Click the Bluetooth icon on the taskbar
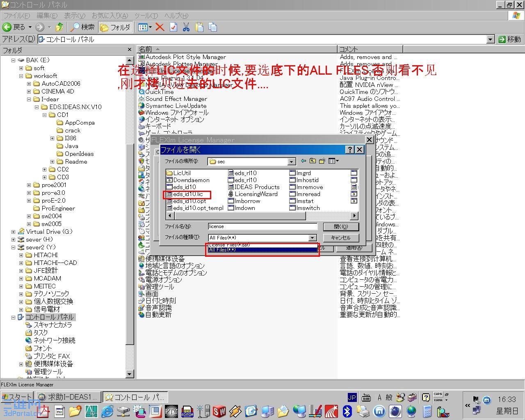The height and width of the screenshot is (420, 525). click(347, 411)
